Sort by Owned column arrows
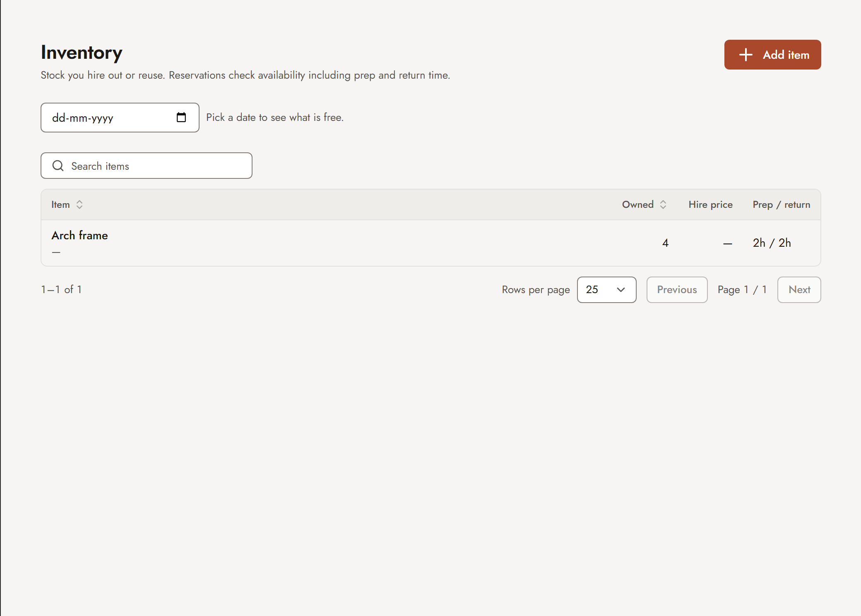Screen dimensions: 861x616 point(663,205)
